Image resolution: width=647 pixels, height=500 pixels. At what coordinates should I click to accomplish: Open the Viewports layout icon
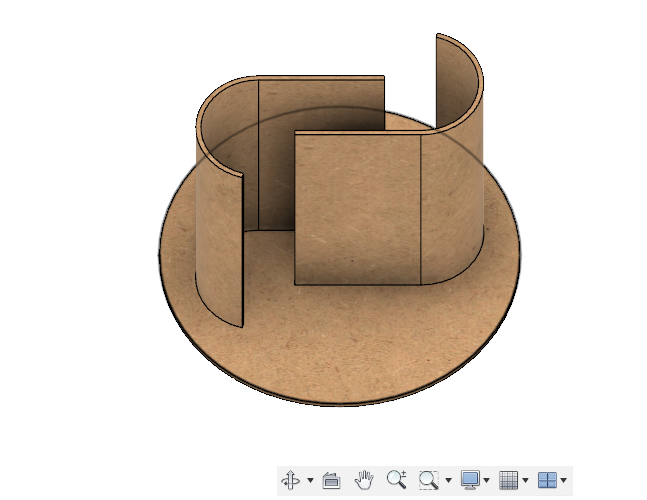point(547,480)
